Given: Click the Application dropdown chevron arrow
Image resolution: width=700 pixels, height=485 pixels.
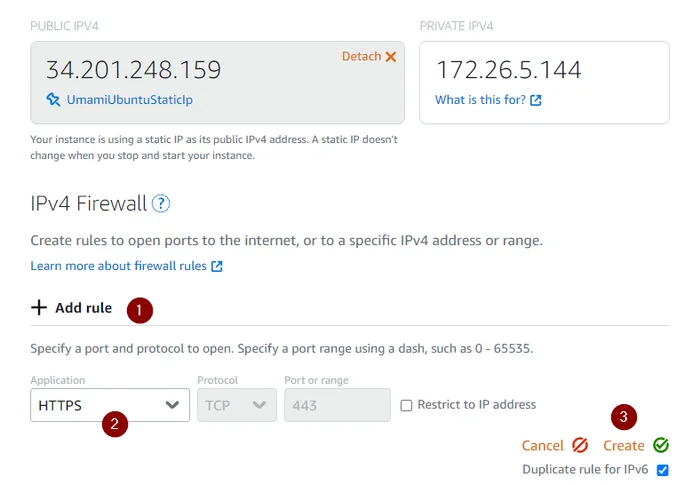Looking at the screenshot, I should [172, 405].
